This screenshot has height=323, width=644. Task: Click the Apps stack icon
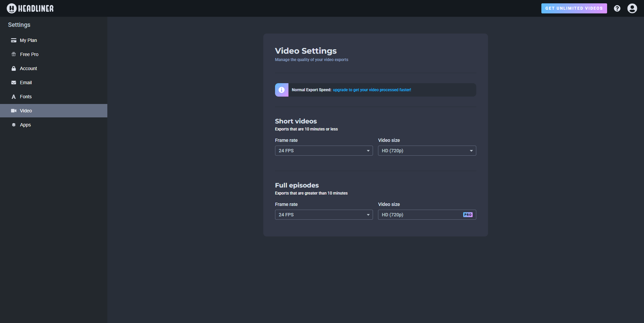[x=14, y=125]
